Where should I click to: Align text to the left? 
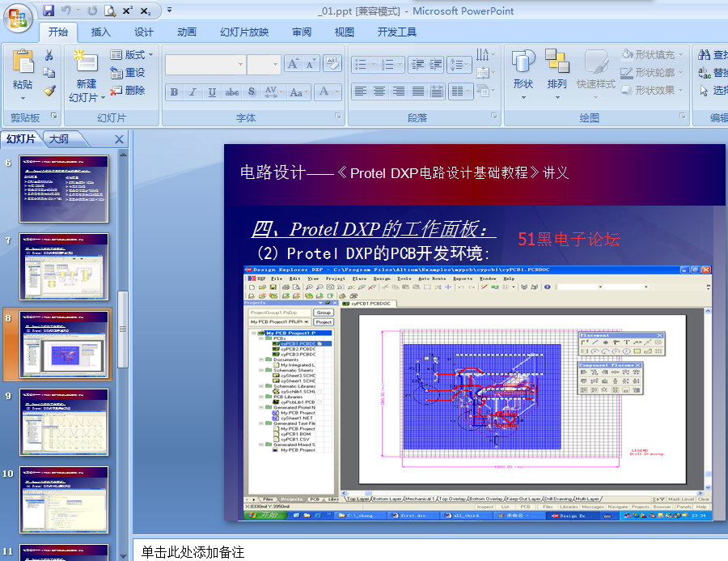(x=360, y=91)
